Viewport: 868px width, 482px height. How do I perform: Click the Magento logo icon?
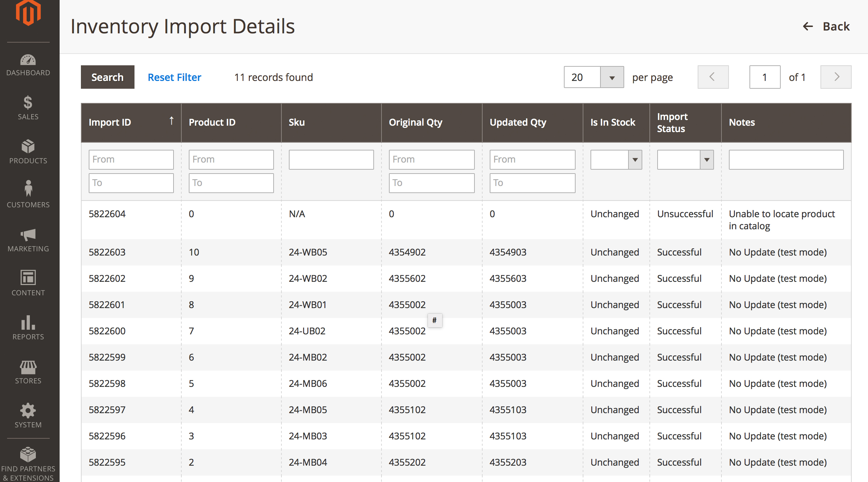click(28, 13)
